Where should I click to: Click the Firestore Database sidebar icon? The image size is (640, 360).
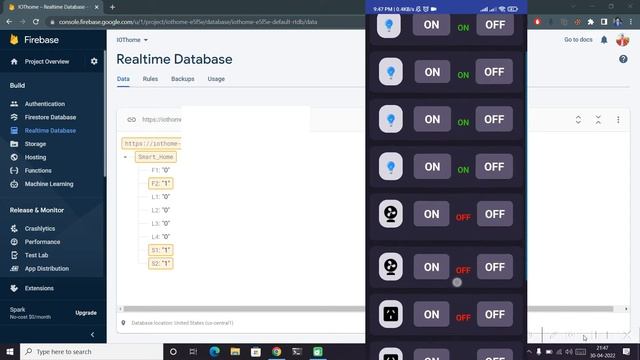14,117
